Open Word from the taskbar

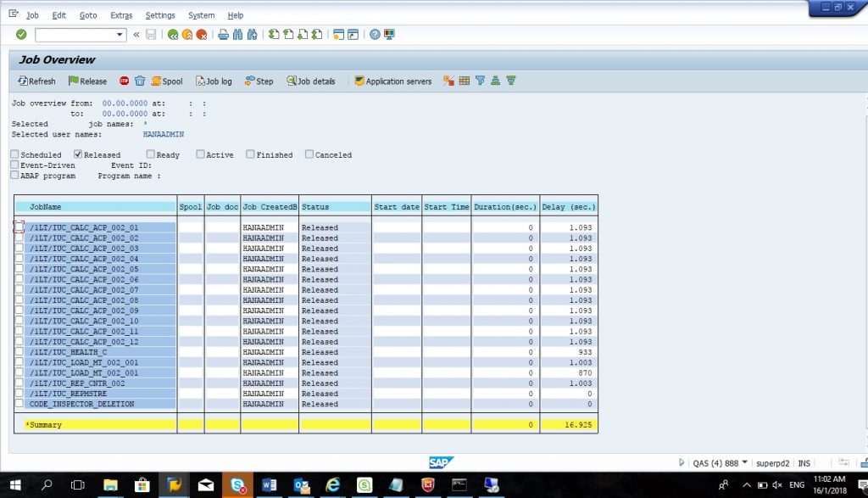(270, 485)
